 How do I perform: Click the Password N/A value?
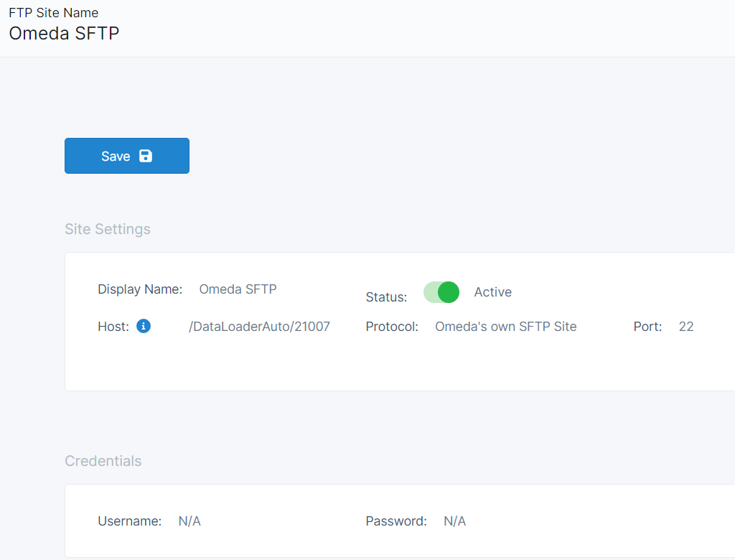click(454, 521)
